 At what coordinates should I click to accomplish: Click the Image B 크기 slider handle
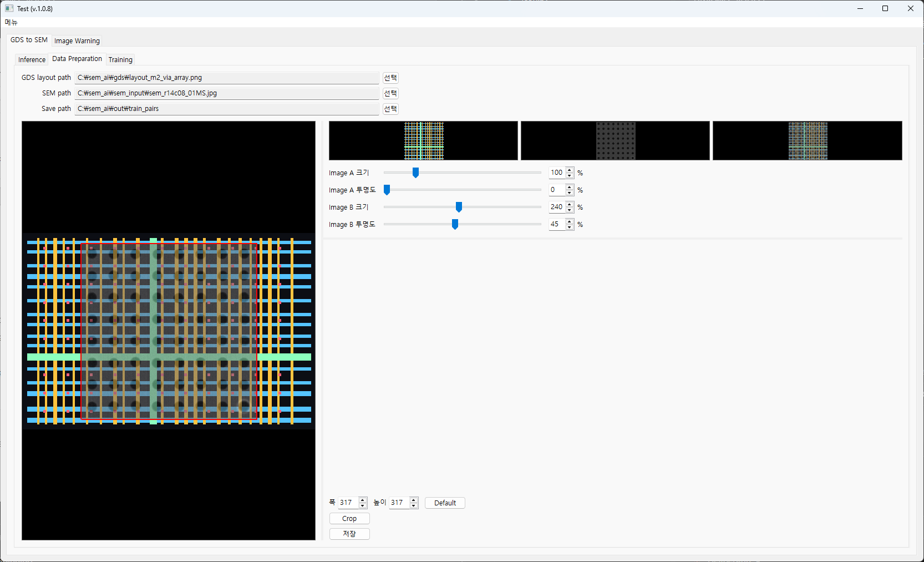click(459, 207)
